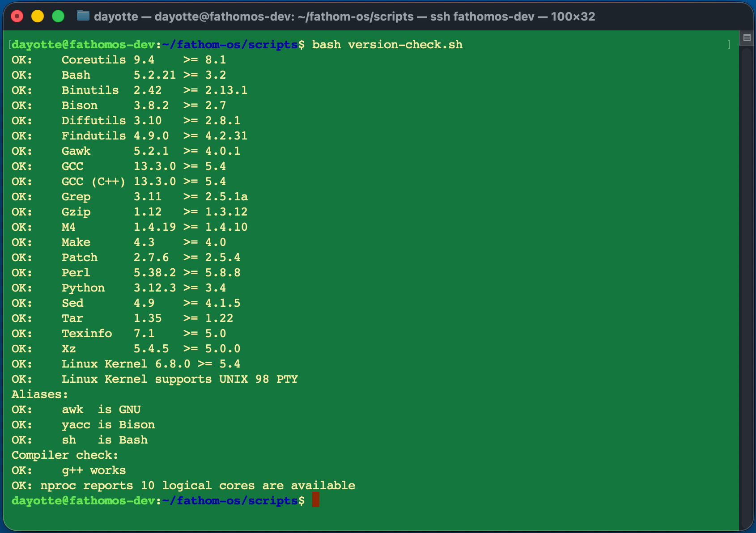Click the 'Compiler check:' heading line
The image size is (756, 533).
65,455
